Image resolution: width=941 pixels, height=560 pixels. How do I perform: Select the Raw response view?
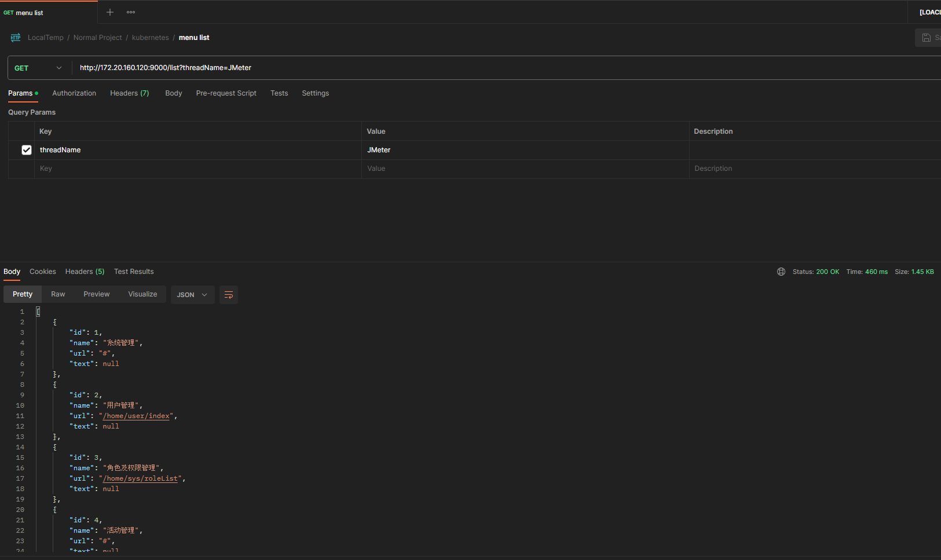click(x=58, y=294)
